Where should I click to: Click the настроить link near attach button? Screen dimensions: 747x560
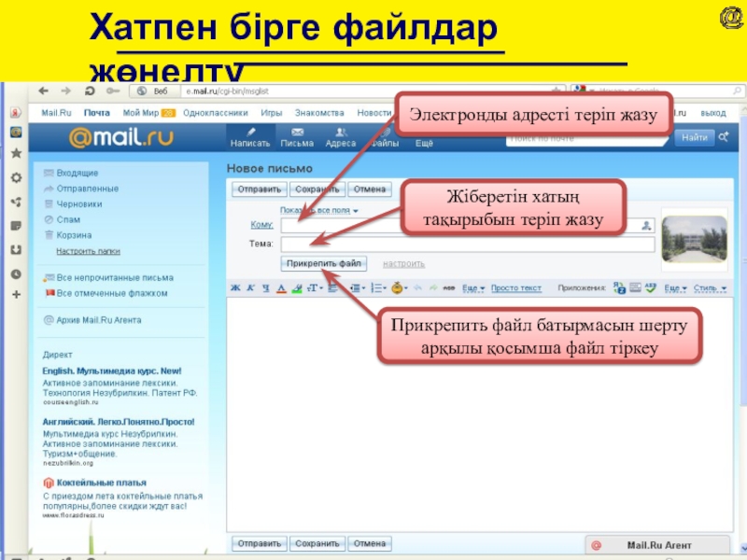[x=403, y=264]
